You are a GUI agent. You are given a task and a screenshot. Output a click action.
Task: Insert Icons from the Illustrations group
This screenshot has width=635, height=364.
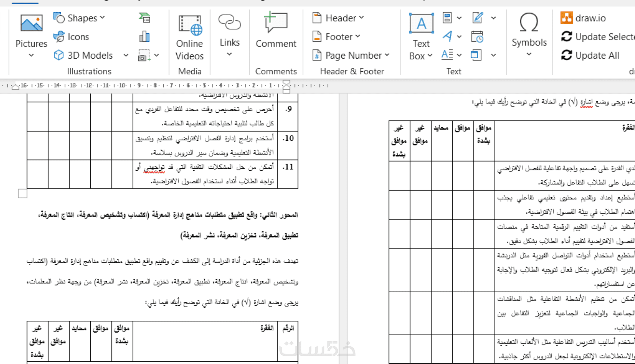point(71,37)
